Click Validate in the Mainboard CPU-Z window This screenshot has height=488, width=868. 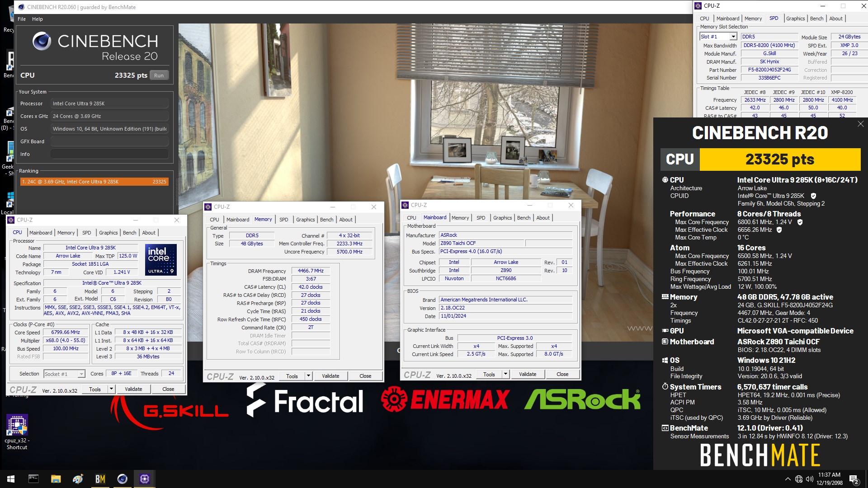[528, 374]
